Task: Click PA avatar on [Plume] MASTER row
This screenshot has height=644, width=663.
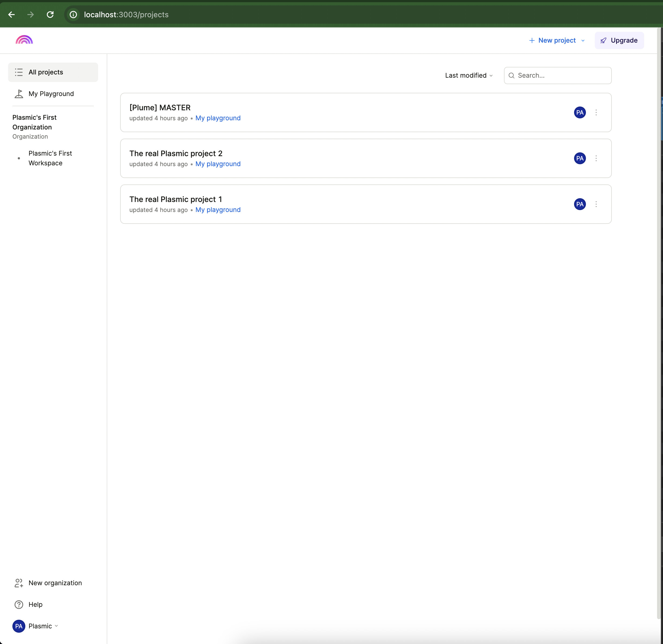Action: tap(579, 112)
